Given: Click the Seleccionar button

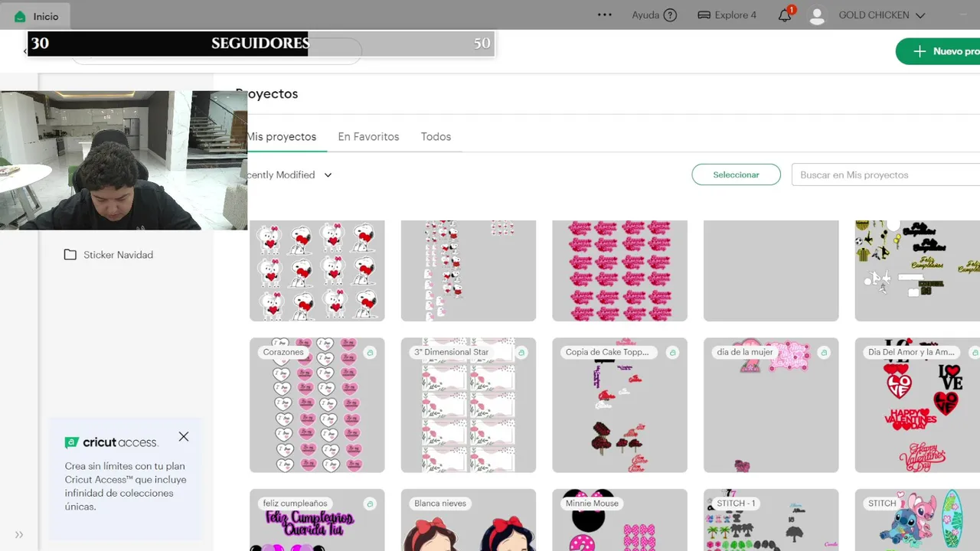Looking at the screenshot, I should (x=736, y=174).
